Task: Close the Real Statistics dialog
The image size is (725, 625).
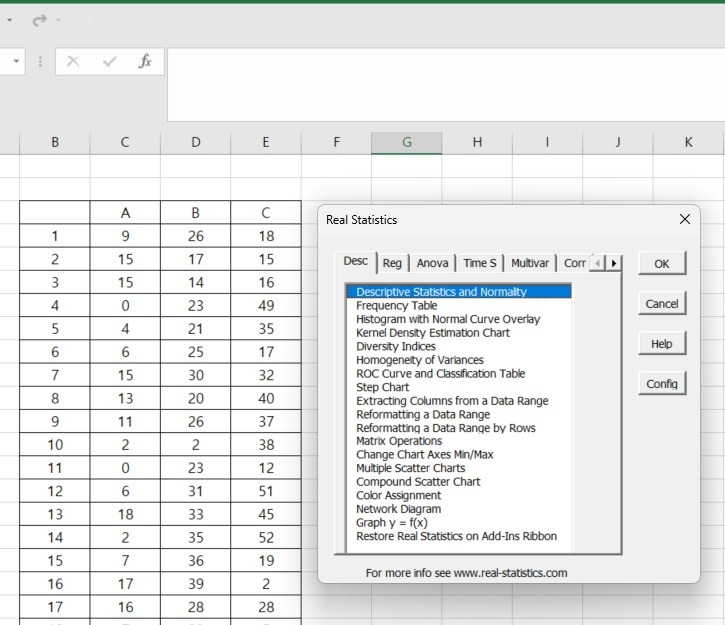Action: [x=685, y=219]
